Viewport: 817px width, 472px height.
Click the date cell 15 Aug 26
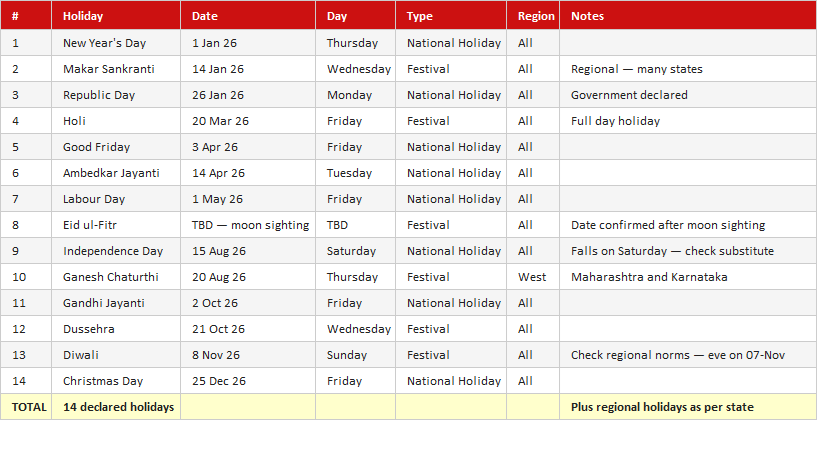point(247,251)
